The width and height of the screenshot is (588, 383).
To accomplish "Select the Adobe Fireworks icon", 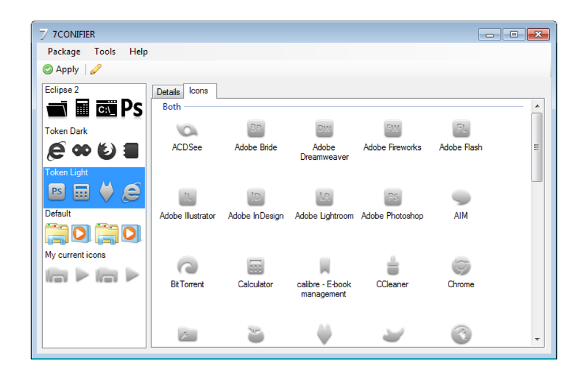I will coord(393,129).
